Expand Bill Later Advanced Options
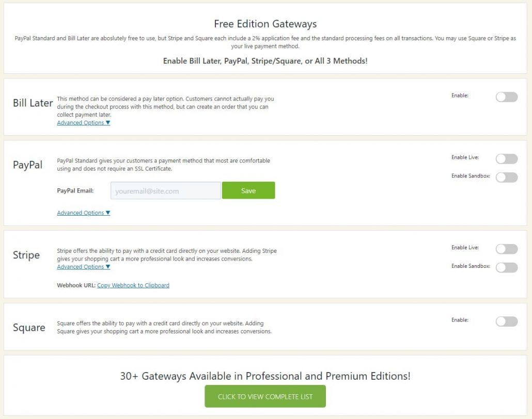This screenshot has width=532, height=419. pyautogui.click(x=83, y=123)
